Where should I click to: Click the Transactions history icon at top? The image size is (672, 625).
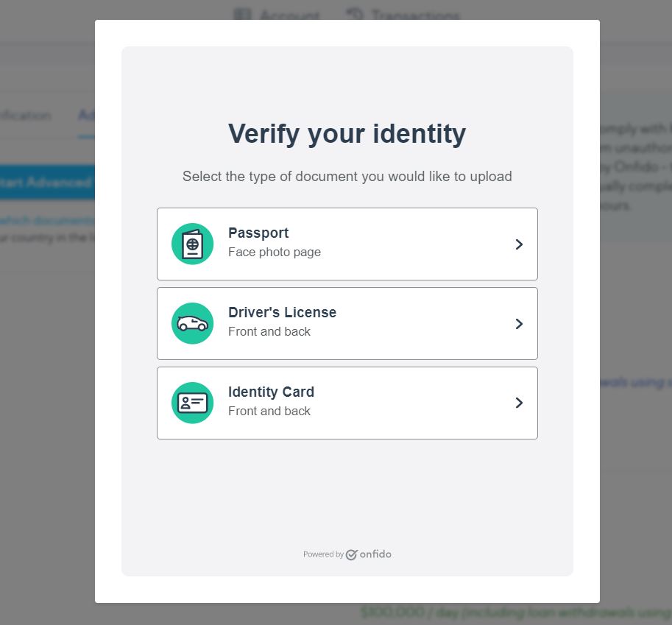355,15
